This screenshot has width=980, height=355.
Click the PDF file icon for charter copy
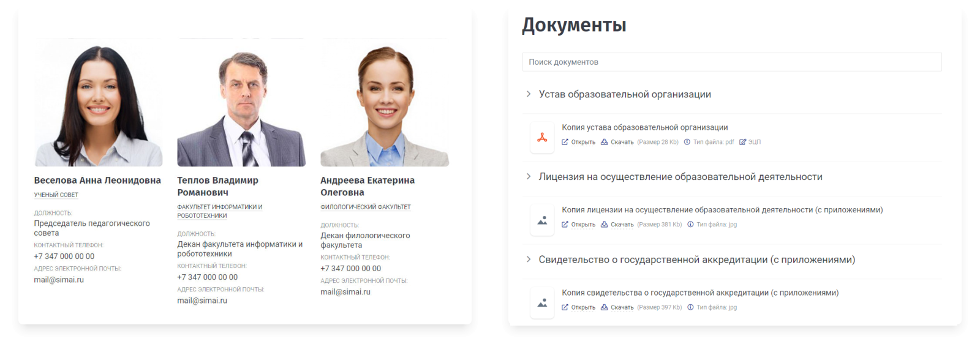click(x=542, y=138)
